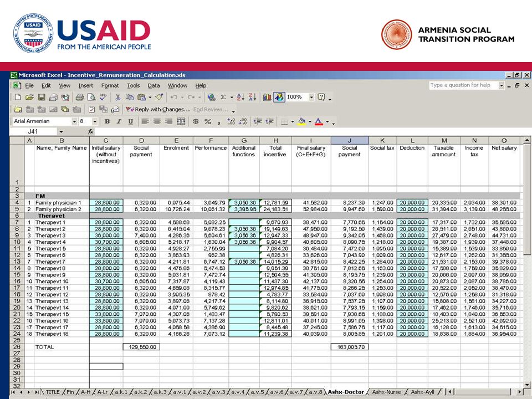This screenshot has width=532, height=399.
Task: Select the cell reading Family physician 1
Action: pyautogui.click(x=62, y=203)
